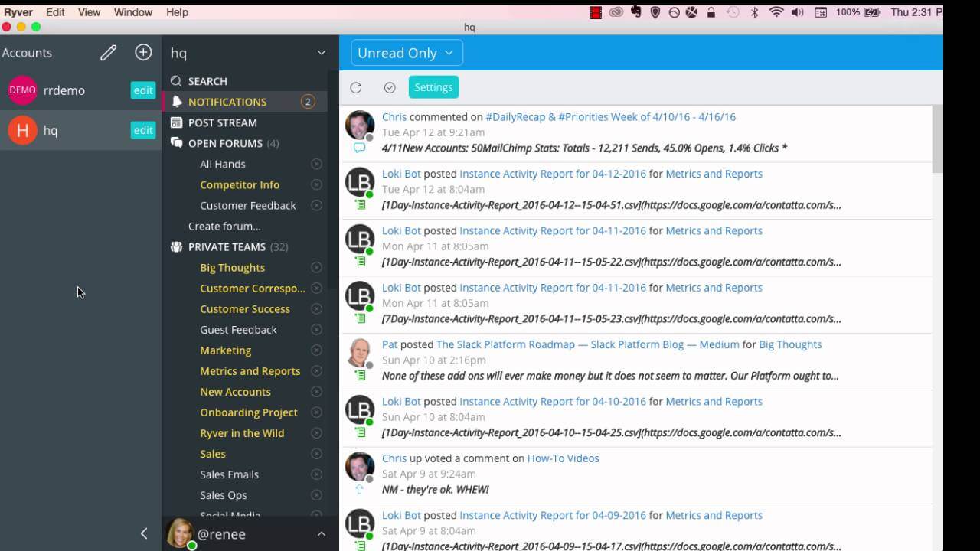
Task: Click Create forum... link
Action: point(224,226)
